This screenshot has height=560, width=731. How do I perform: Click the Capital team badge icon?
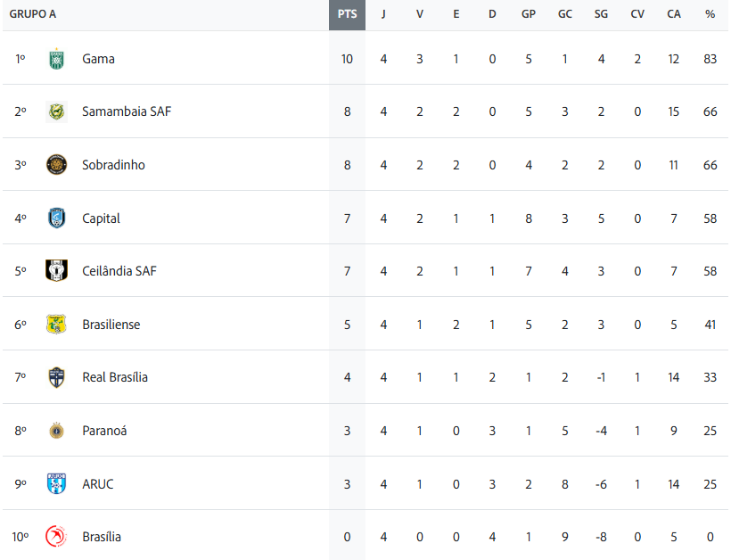[x=56, y=218]
